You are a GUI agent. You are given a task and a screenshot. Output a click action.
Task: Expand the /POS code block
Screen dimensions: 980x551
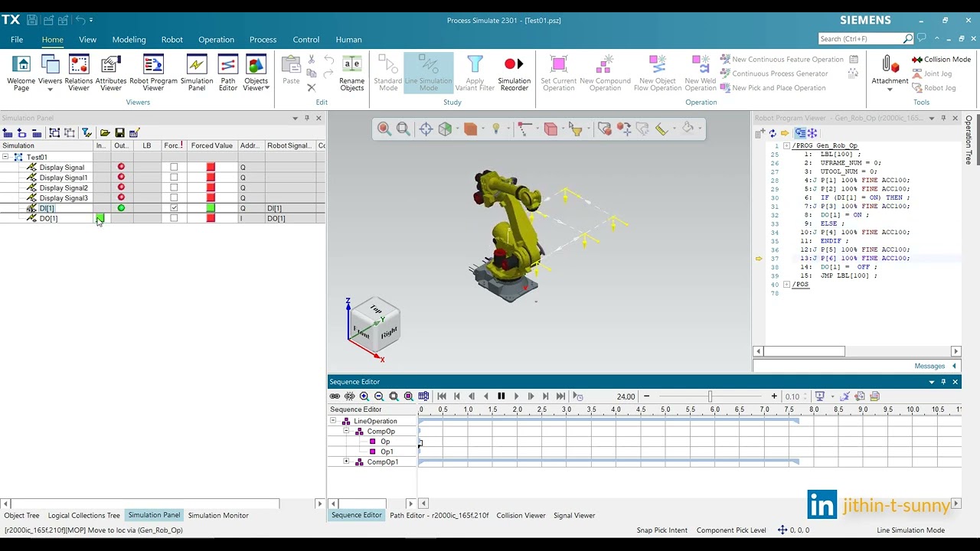(786, 285)
